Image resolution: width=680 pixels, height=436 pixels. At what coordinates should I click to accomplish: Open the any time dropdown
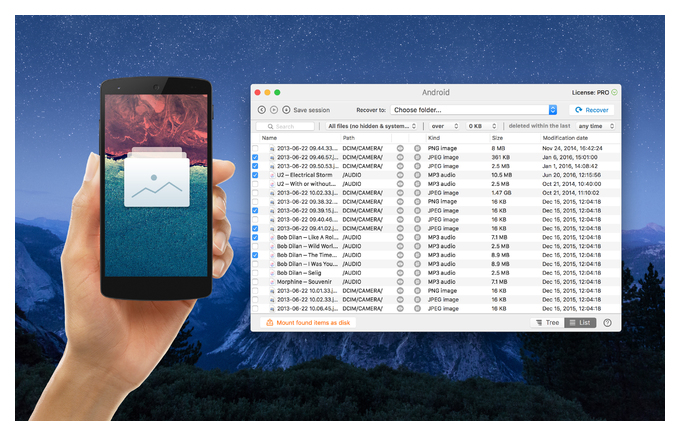tap(596, 126)
